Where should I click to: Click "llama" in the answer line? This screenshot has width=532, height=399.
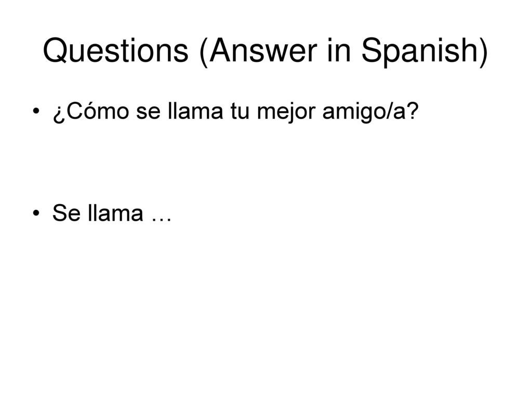(115, 213)
